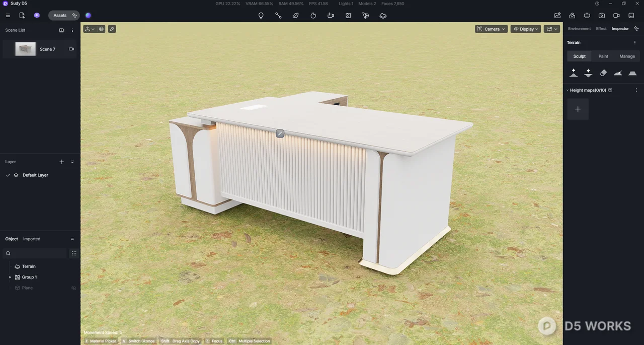Select the Flatten terrain tool

633,73
